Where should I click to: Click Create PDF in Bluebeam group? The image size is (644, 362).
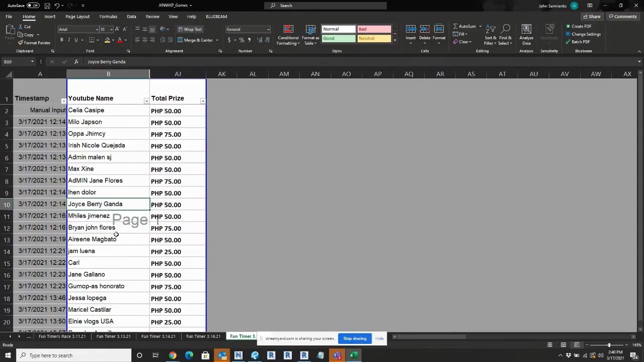tap(579, 26)
